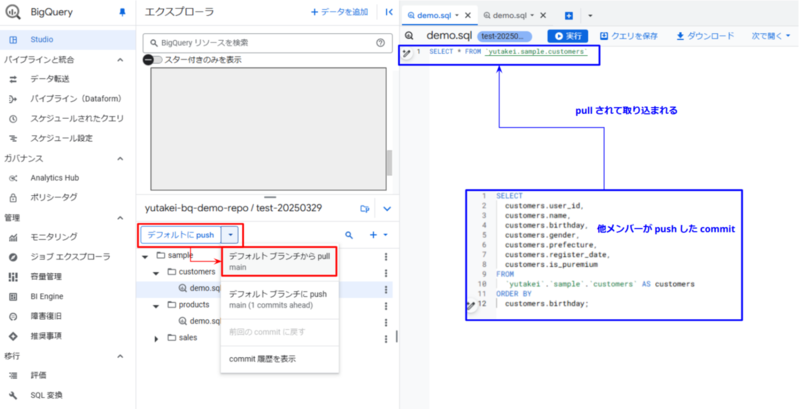
Task: Open more options for products folder
Action: (386, 306)
